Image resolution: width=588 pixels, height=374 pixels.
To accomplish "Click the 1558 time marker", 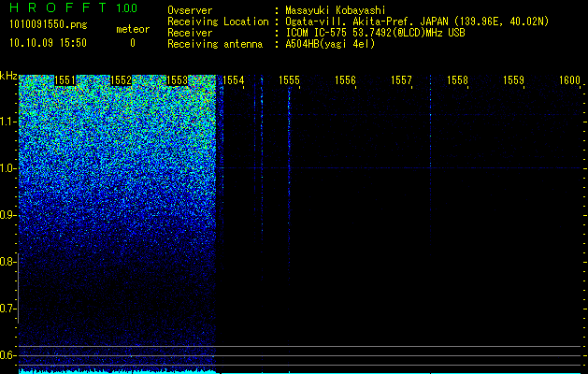I will click(x=457, y=80).
